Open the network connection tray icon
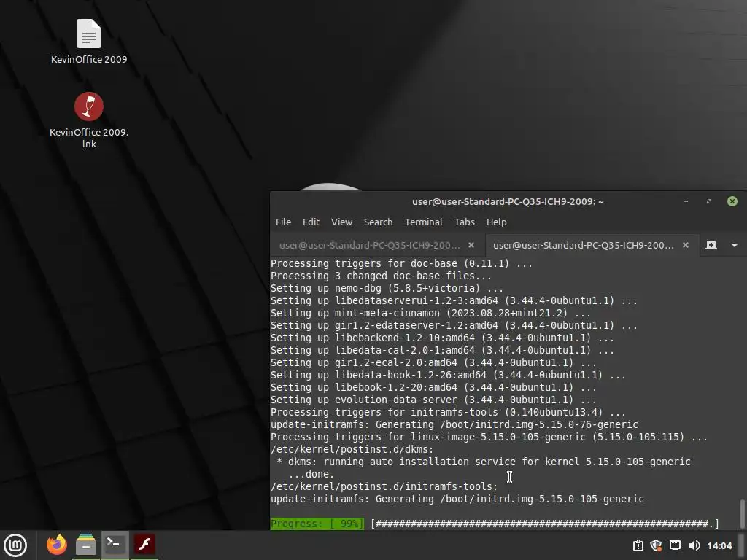 click(675, 545)
